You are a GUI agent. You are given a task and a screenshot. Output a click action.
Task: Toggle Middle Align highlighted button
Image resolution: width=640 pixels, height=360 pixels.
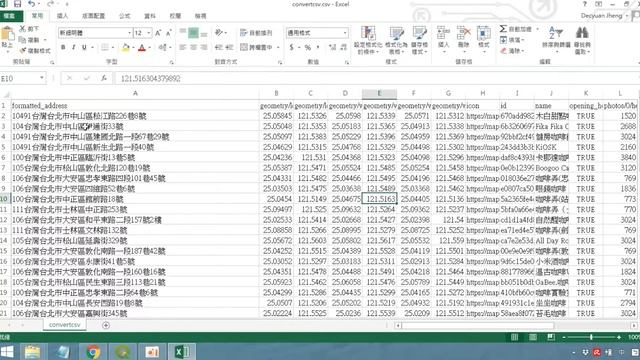[193, 33]
